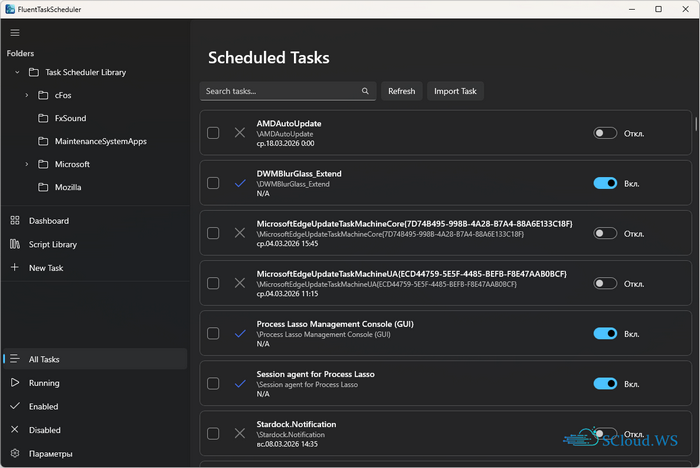Filter by Enabled tasks

(x=44, y=407)
